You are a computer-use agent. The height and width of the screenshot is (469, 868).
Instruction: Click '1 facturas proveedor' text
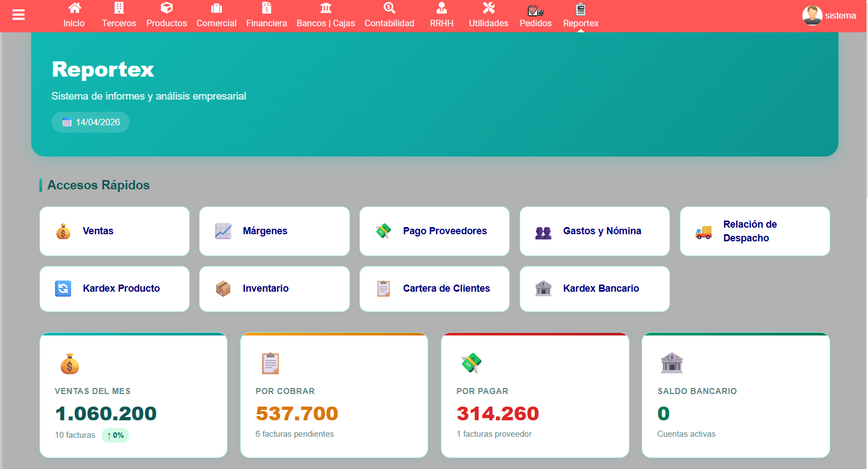(x=494, y=434)
